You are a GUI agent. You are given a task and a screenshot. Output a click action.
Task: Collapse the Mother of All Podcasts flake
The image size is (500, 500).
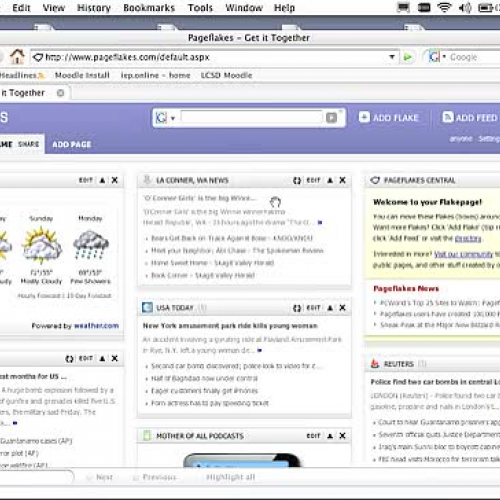click(x=330, y=436)
